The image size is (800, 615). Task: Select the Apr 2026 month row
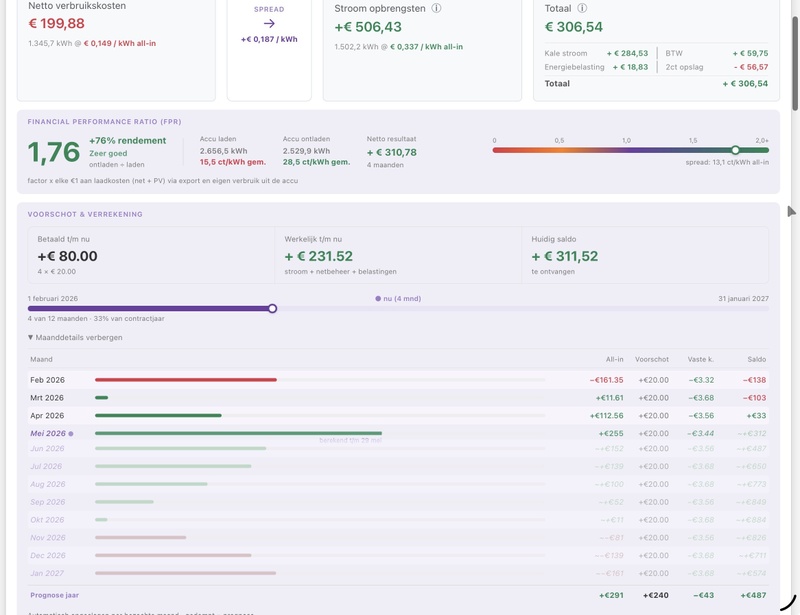398,415
